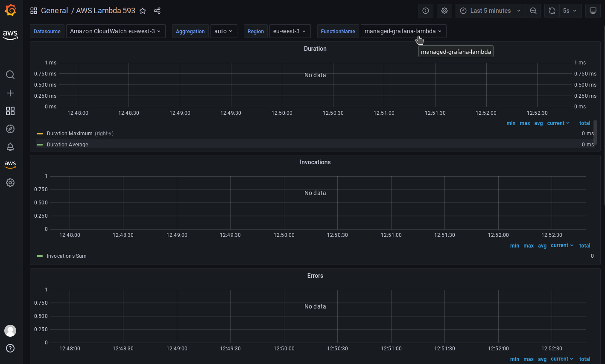Refresh the dashboard now
This screenshot has height=364, width=605.
click(552, 11)
